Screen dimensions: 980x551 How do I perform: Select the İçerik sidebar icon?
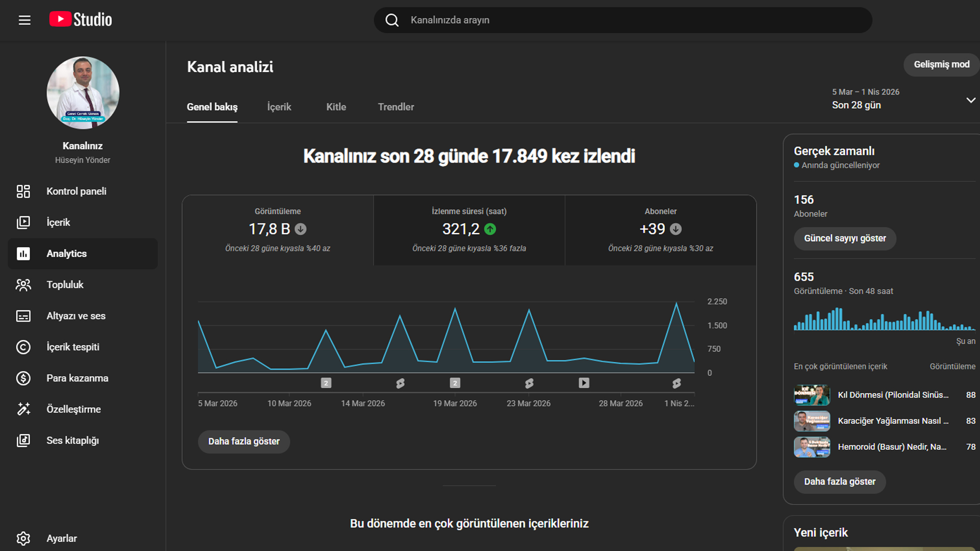pyautogui.click(x=23, y=222)
